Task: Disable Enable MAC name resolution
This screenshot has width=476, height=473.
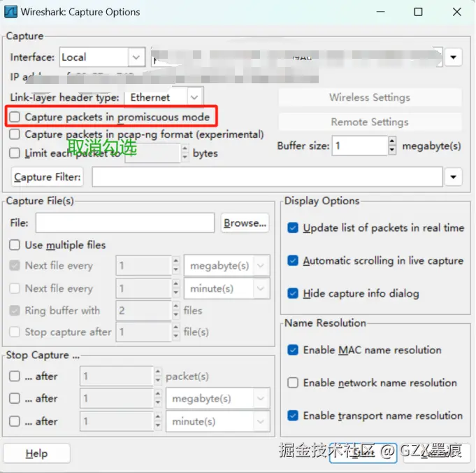Action: click(293, 350)
